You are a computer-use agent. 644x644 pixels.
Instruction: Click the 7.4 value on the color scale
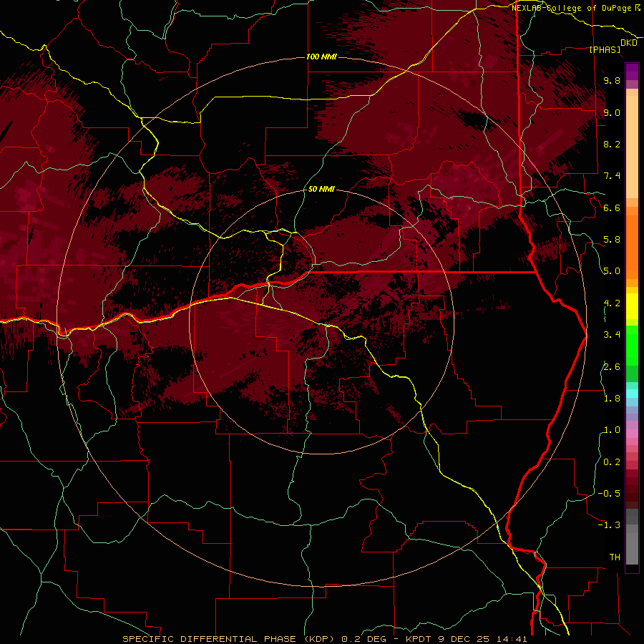point(612,176)
